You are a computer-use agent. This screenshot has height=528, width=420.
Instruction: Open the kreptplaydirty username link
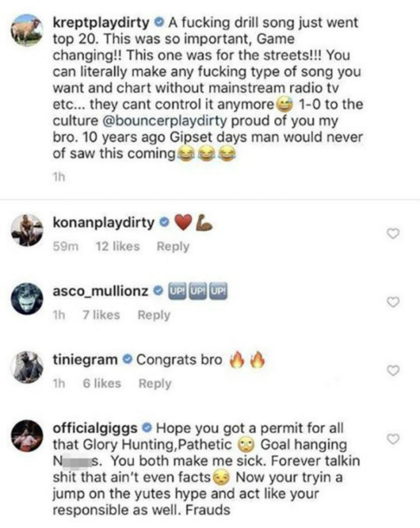(x=101, y=23)
